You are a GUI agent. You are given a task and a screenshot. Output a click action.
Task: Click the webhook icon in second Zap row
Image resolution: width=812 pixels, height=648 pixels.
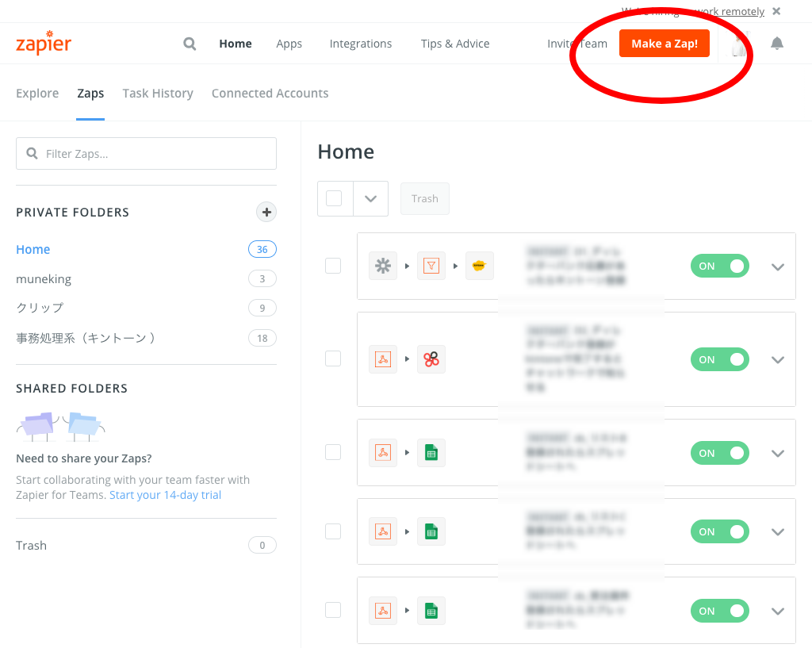(383, 359)
